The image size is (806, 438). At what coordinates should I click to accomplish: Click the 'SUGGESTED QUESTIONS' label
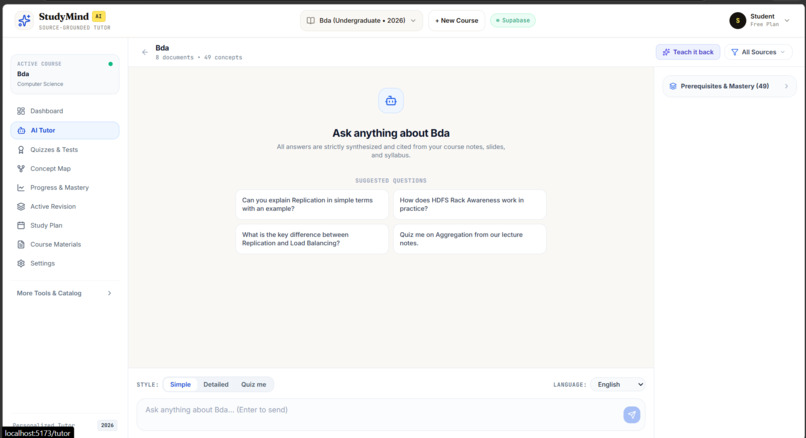(391, 181)
